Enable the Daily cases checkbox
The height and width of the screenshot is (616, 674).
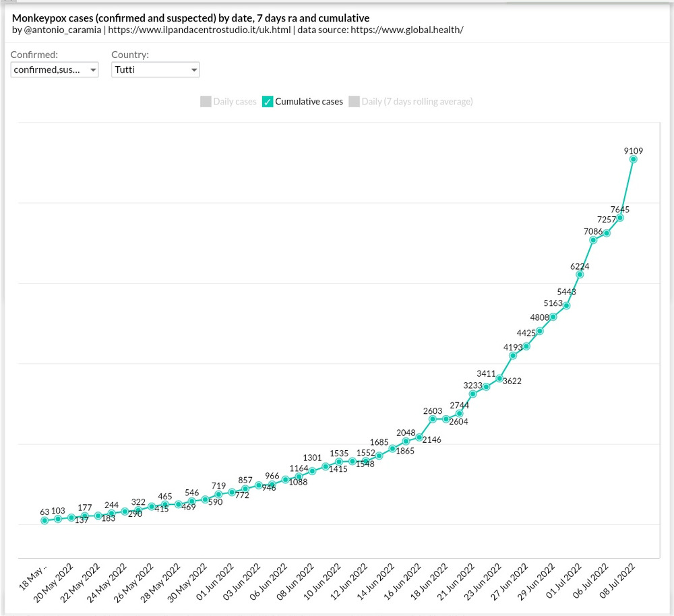coord(206,102)
